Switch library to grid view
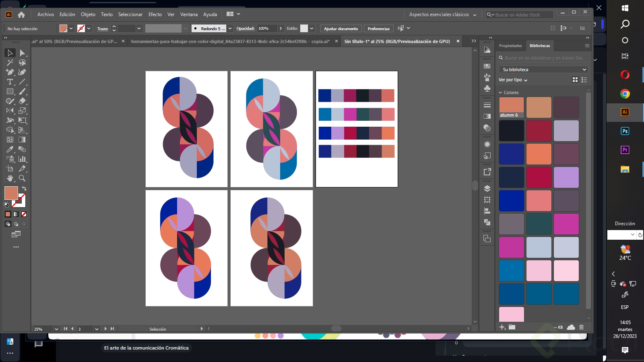This screenshot has height=362, width=644. pos(575,80)
